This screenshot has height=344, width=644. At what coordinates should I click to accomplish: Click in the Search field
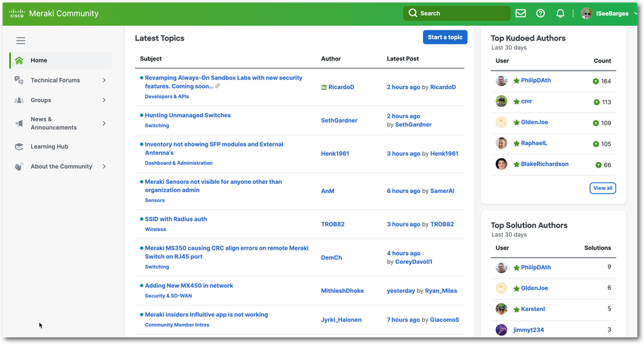456,13
